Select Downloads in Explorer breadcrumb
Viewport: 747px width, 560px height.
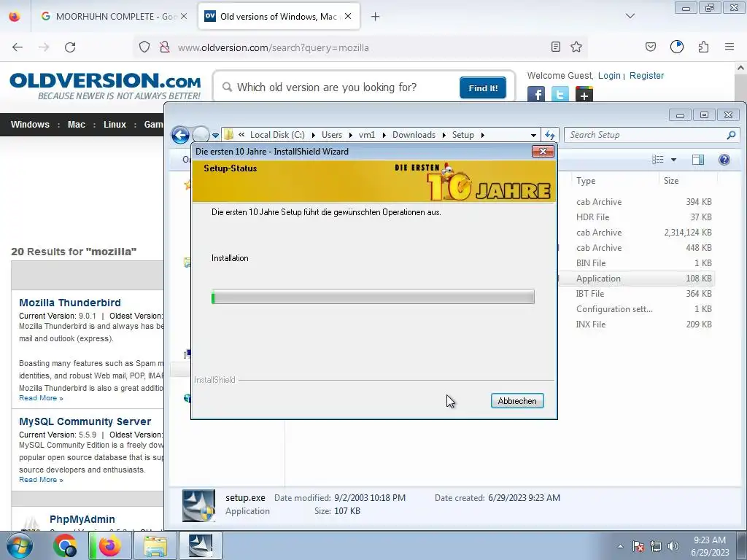tap(414, 135)
